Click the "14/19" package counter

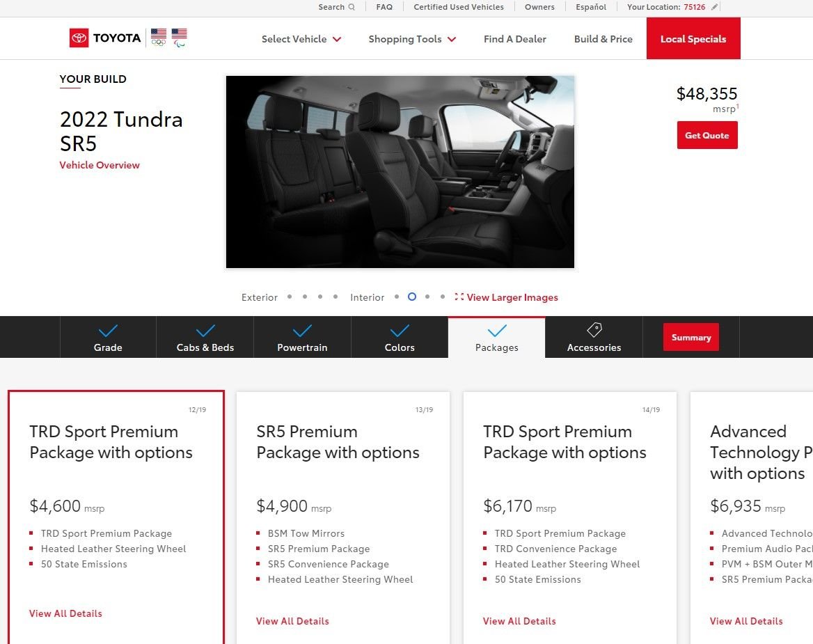652,409
